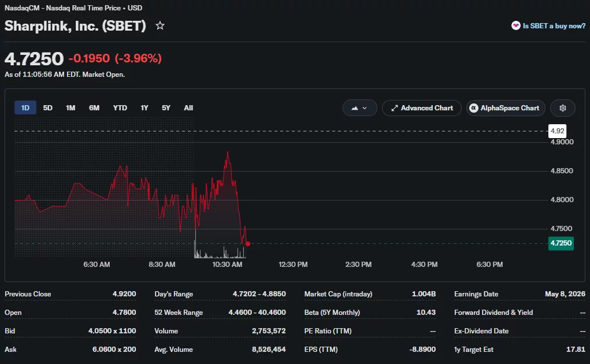Open the AlphaSpace Chart button
Image resolution: width=590 pixels, height=364 pixels.
click(506, 108)
